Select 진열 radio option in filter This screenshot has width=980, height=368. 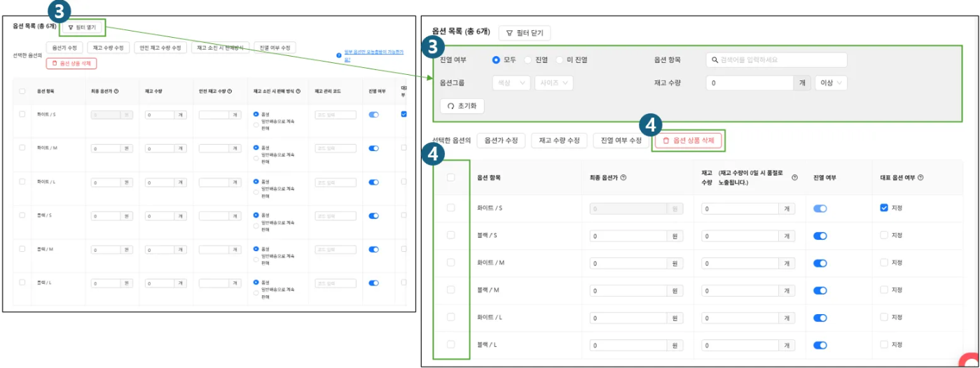click(x=527, y=60)
